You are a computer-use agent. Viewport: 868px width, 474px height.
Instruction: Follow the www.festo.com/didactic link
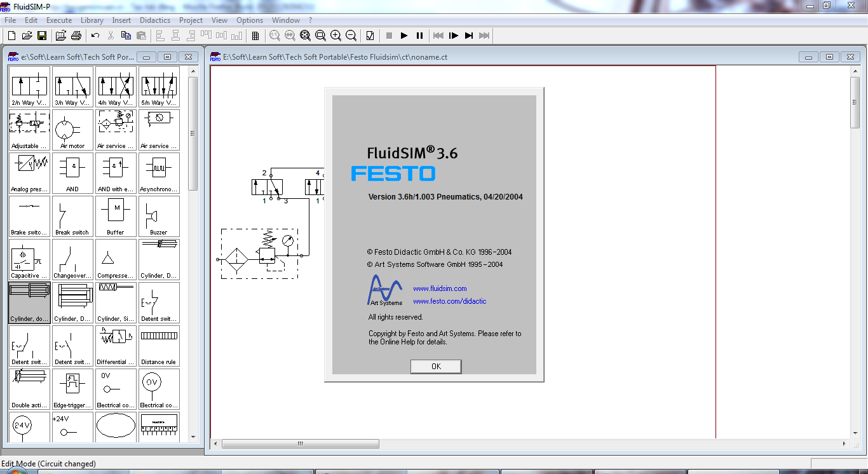point(450,301)
